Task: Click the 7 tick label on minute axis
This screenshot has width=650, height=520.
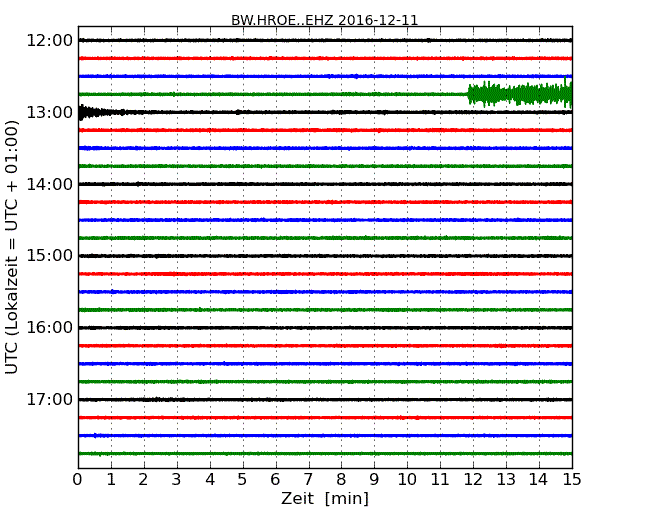Action: click(308, 480)
